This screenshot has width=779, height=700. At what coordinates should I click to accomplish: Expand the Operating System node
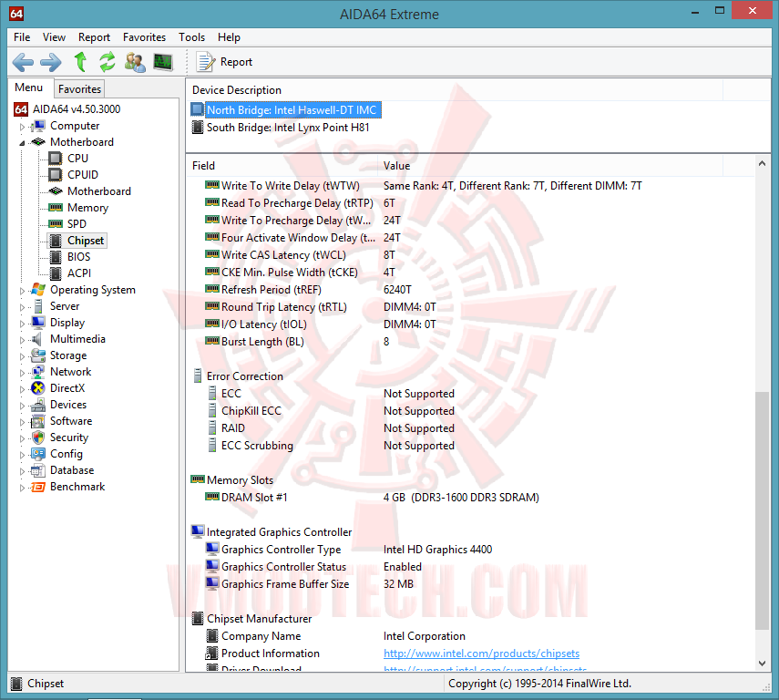(x=22, y=291)
